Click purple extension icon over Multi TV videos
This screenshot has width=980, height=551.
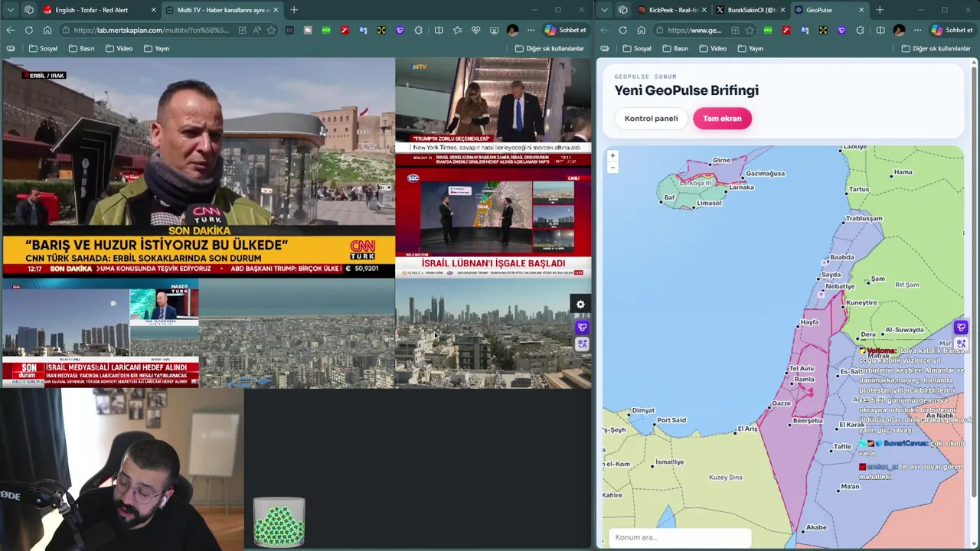pos(582,328)
